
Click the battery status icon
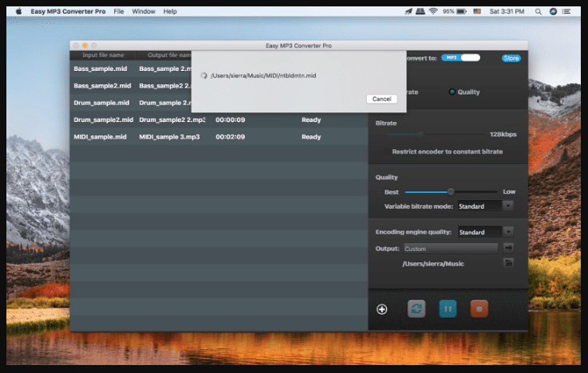click(x=462, y=12)
